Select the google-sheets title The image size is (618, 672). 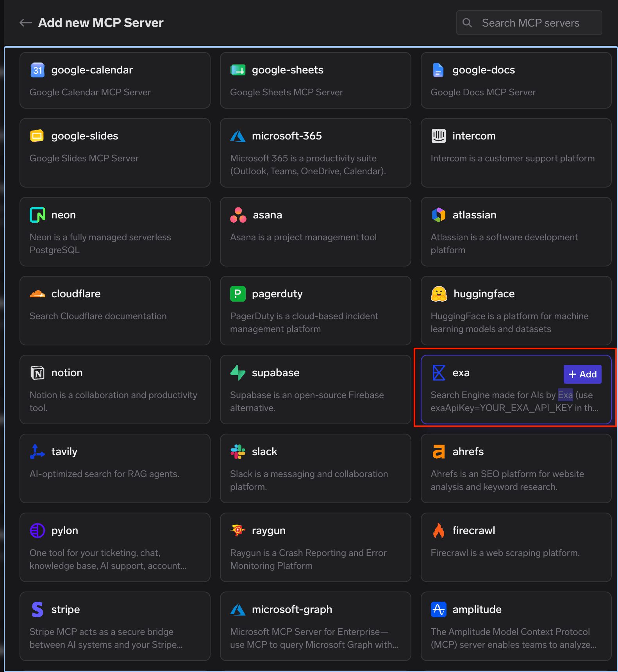coord(288,70)
